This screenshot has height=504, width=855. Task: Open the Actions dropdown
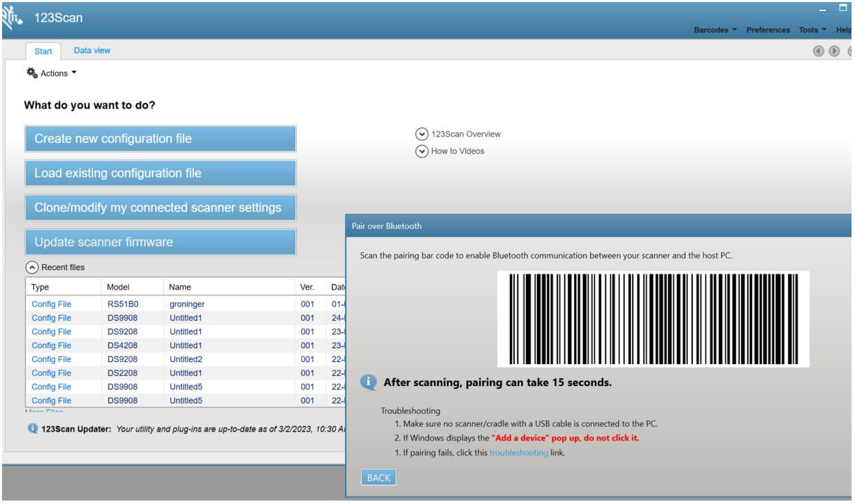pyautogui.click(x=54, y=72)
